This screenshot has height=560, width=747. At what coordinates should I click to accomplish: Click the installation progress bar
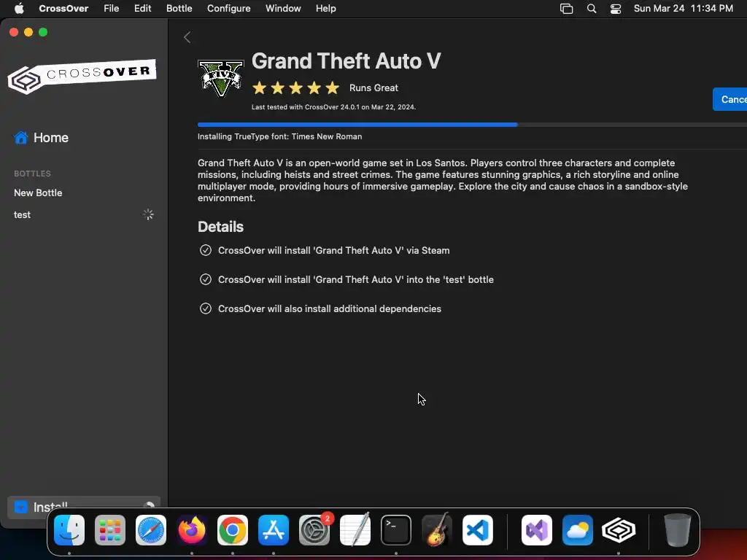tap(472, 125)
